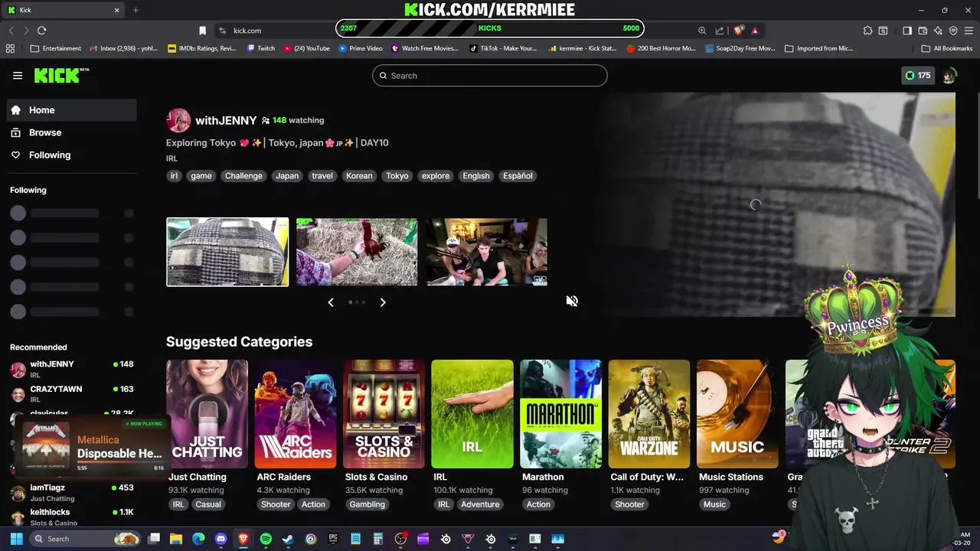Image resolution: width=980 pixels, height=551 pixels.
Task: Open the Call of Duty Warzone card
Action: tap(649, 414)
